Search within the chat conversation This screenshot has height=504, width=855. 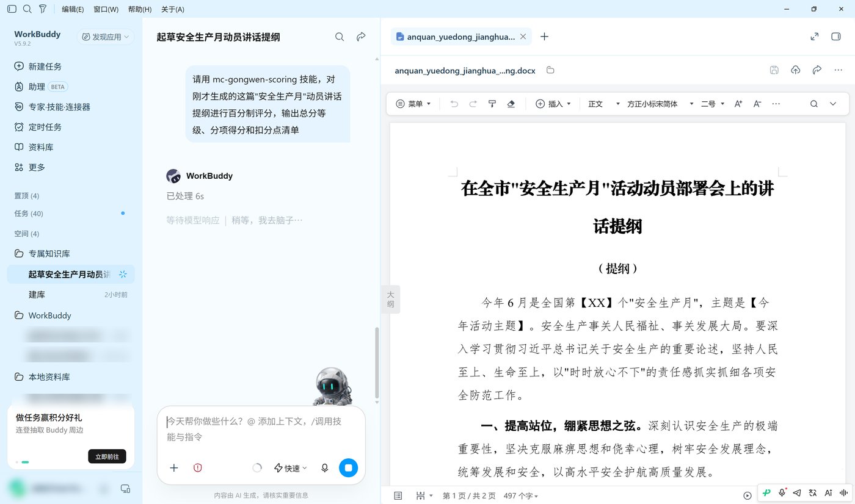tap(340, 37)
